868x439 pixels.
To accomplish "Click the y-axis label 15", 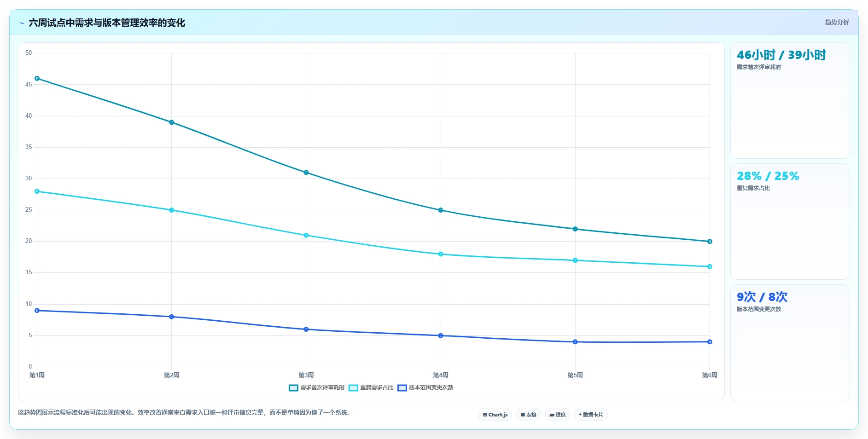I will (29, 272).
